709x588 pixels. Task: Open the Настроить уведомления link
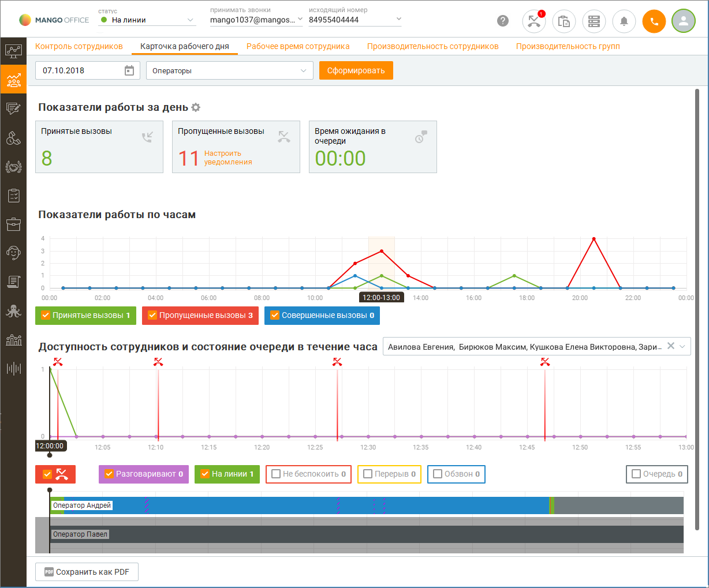point(228,158)
